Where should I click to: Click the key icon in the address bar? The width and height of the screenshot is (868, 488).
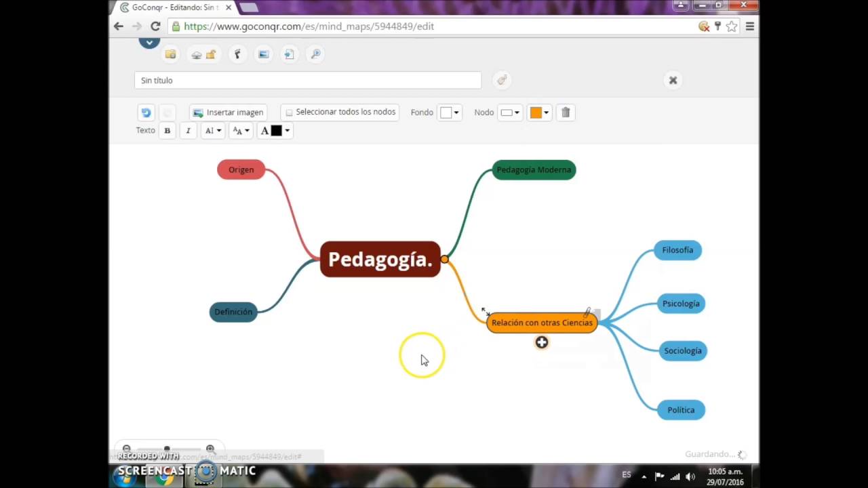(x=717, y=26)
